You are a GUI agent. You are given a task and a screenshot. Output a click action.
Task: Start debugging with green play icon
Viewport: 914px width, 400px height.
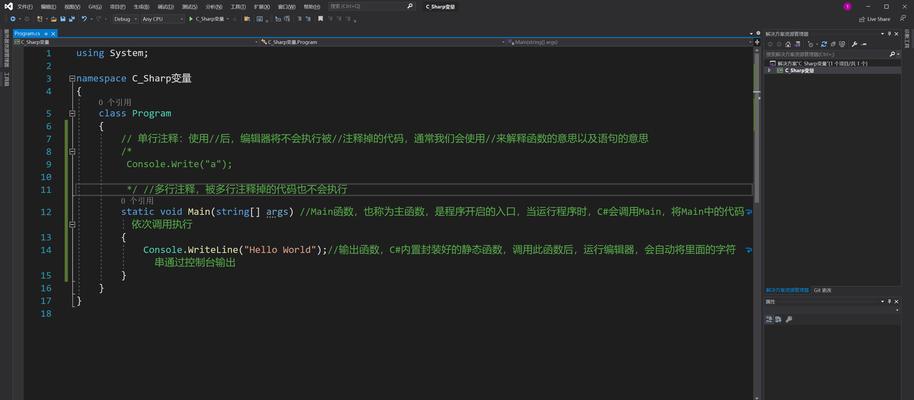click(191, 19)
